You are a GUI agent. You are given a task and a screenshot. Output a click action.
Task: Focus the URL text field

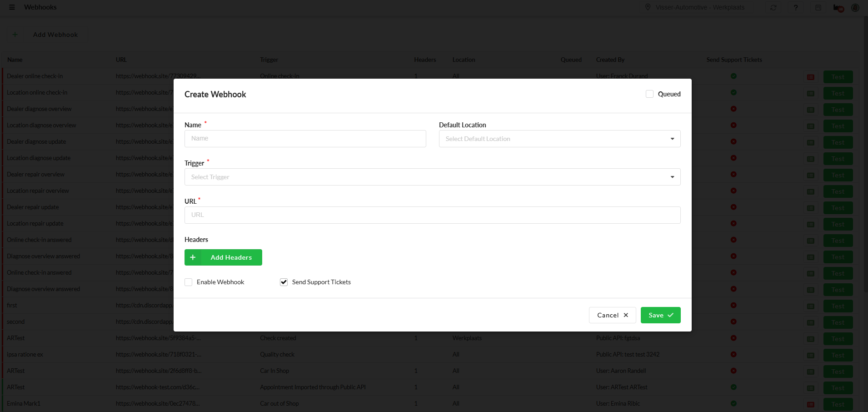click(432, 215)
